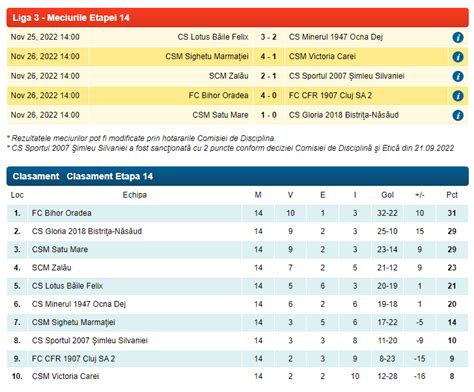Click FC Bihor Oradea in match list
The image size is (474, 392).
coord(218,95)
